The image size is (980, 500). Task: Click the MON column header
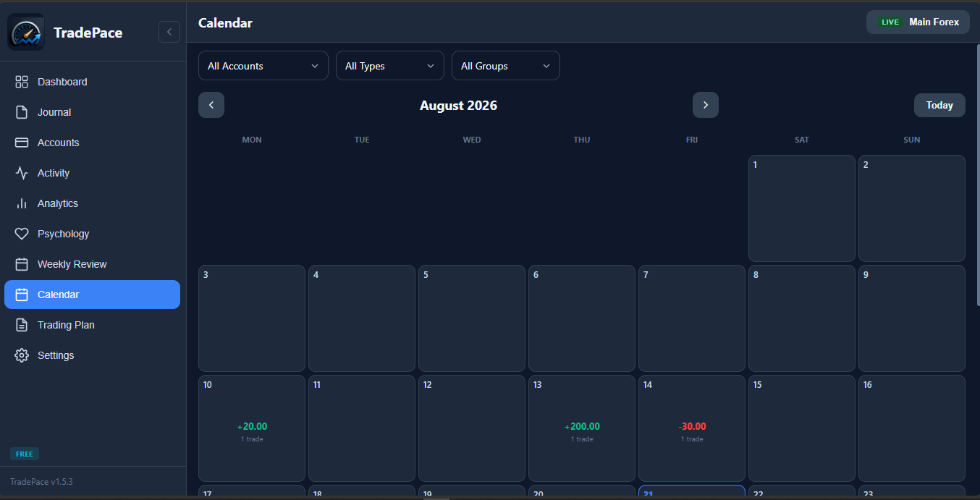point(252,140)
